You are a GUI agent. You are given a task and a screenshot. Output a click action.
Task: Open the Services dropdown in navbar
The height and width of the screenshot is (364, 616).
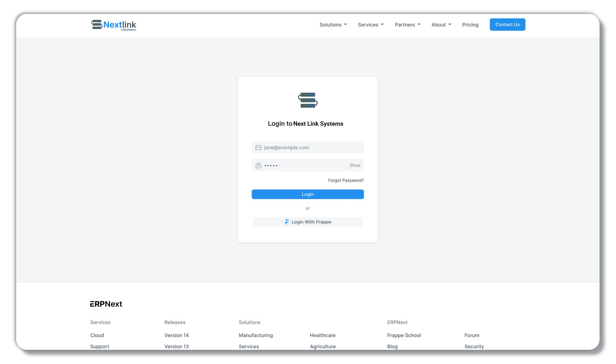pyautogui.click(x=370, y=25)
